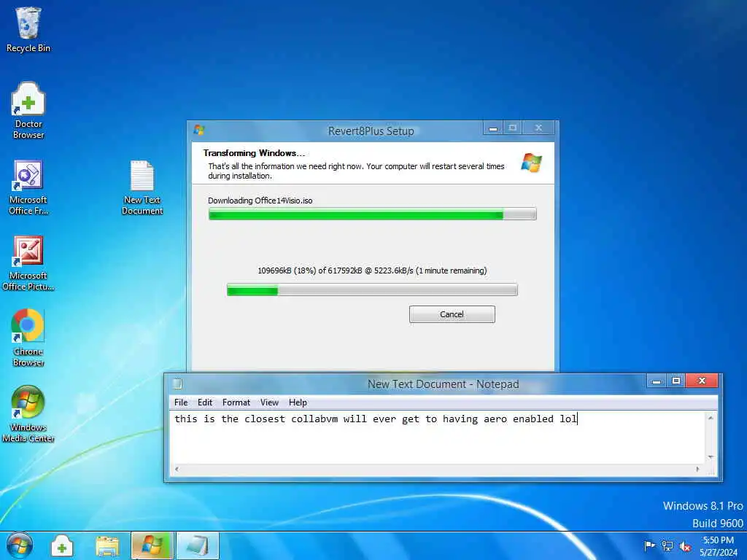Cancel the Revert8Plus Setup installation
The width and height of the screenshot is (747, 560).
(452, 314)
